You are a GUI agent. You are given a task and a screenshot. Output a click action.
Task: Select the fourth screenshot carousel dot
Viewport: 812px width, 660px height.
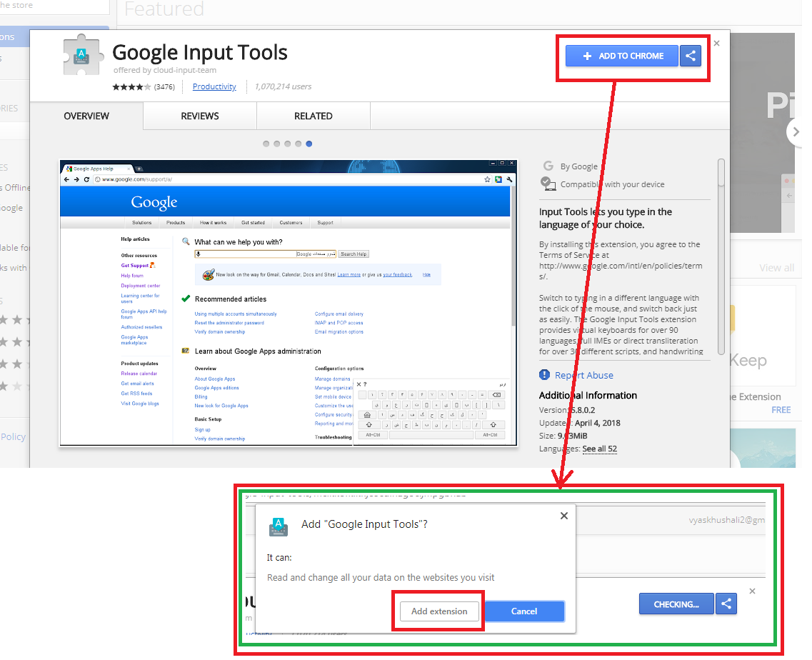coord(299,144)
